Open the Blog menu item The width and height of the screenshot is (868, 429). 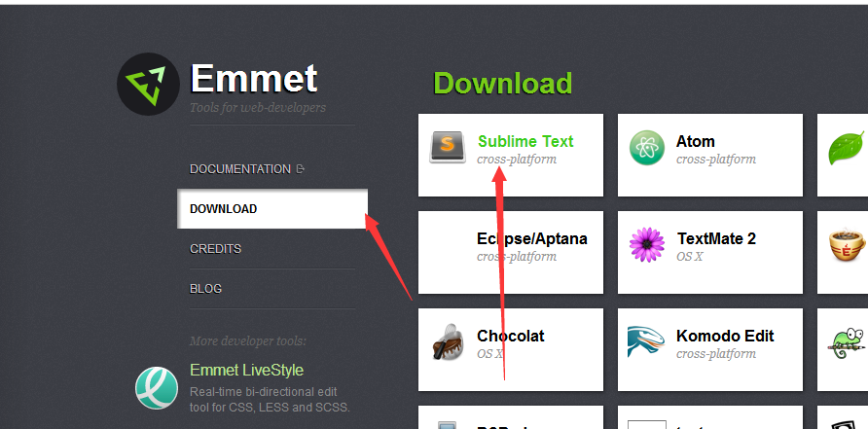(x=205, y=288)
